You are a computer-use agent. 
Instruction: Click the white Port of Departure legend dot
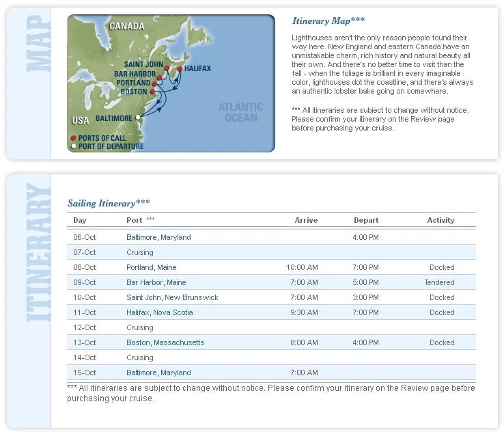(74, 146)
